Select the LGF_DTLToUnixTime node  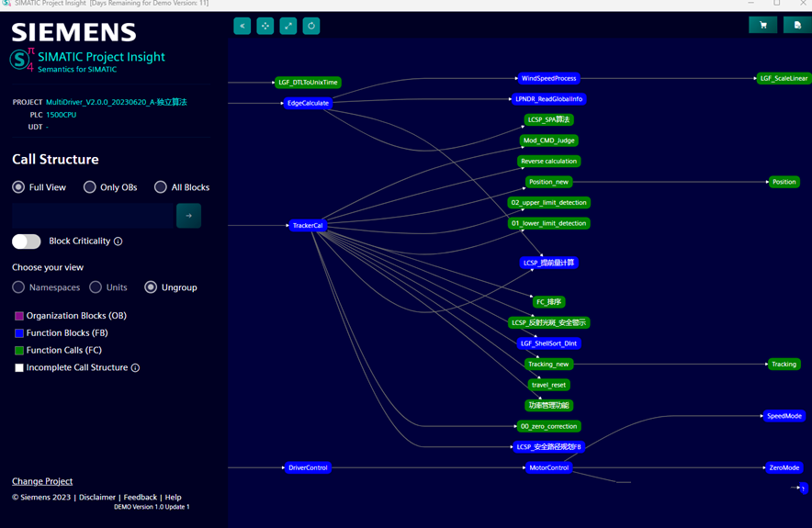308,83
